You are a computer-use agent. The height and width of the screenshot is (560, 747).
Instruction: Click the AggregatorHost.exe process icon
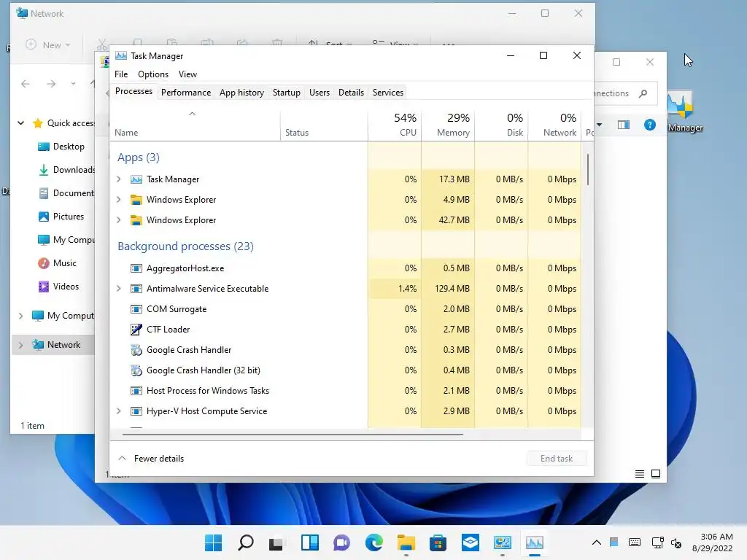tap(136, 268)
